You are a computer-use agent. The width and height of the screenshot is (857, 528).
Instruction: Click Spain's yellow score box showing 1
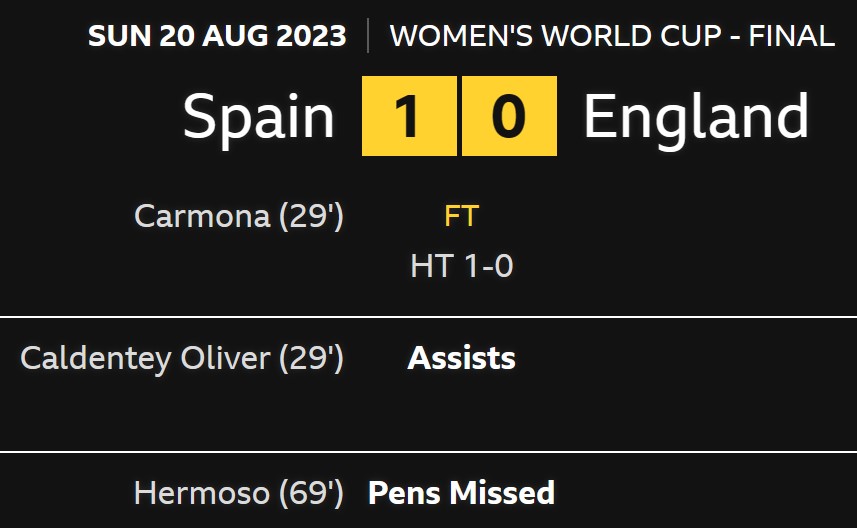[409, 116]
